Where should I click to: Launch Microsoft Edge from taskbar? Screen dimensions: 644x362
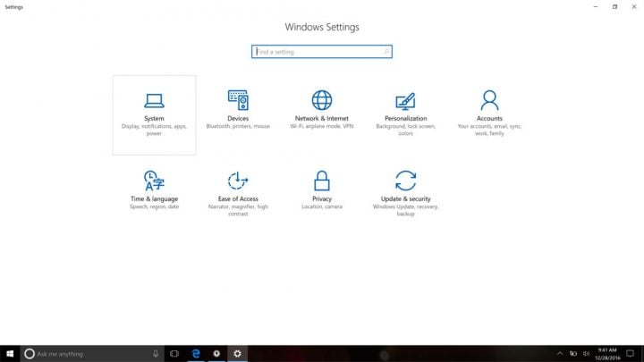(196, 354)
